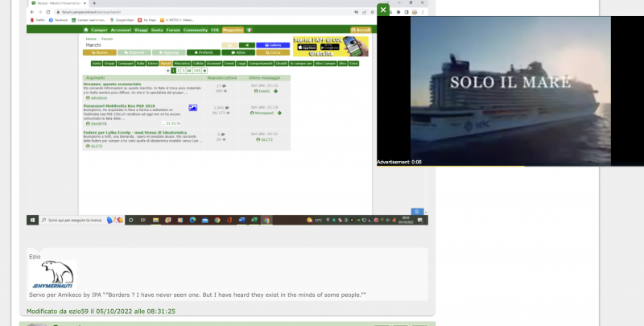Click the Windows Start button in taskbar

pos(33,219)
